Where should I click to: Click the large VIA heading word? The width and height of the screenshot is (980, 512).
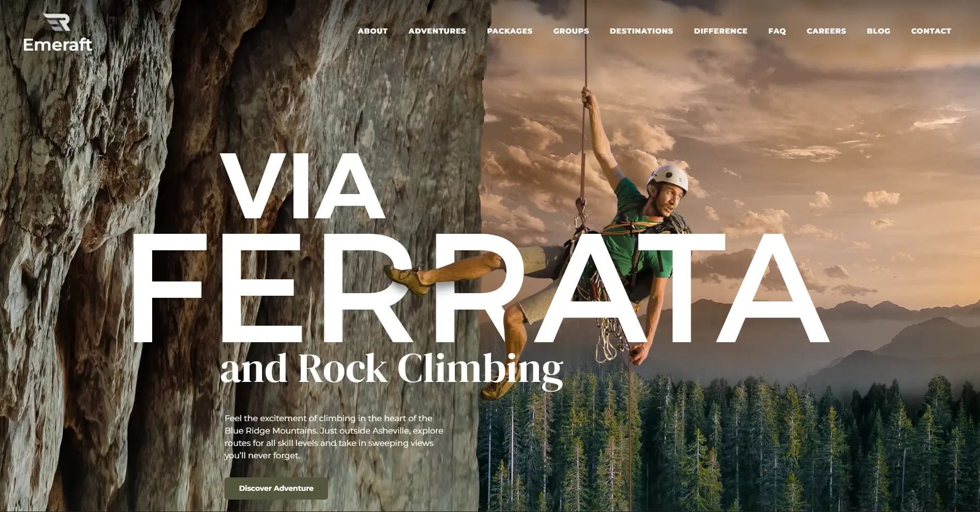pyautogui.click(x=303, y=186)
